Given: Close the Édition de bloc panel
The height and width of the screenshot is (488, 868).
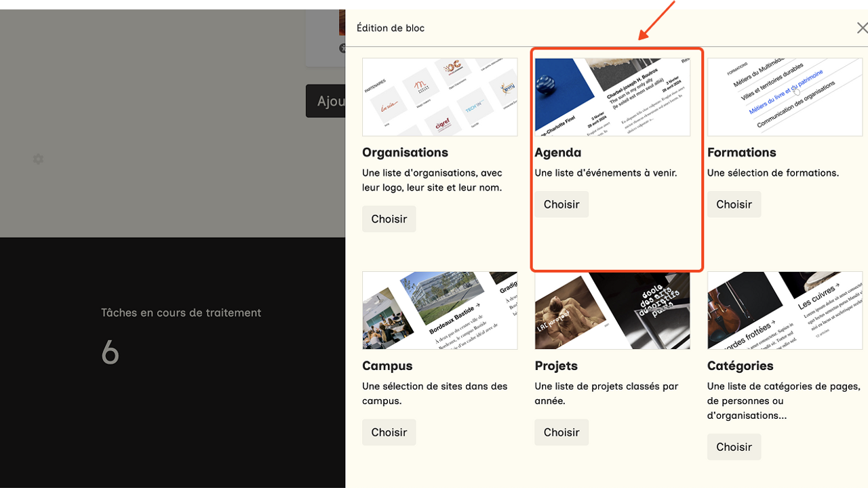Looking at the screenshot, I should (861, 28).
